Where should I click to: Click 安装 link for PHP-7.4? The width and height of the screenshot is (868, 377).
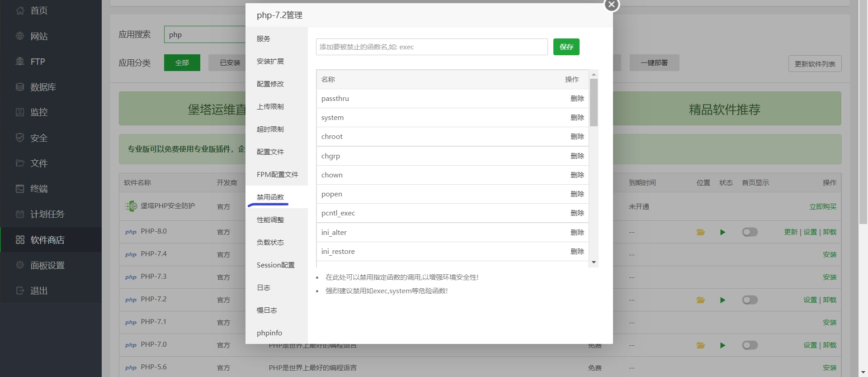pos(830,254)
